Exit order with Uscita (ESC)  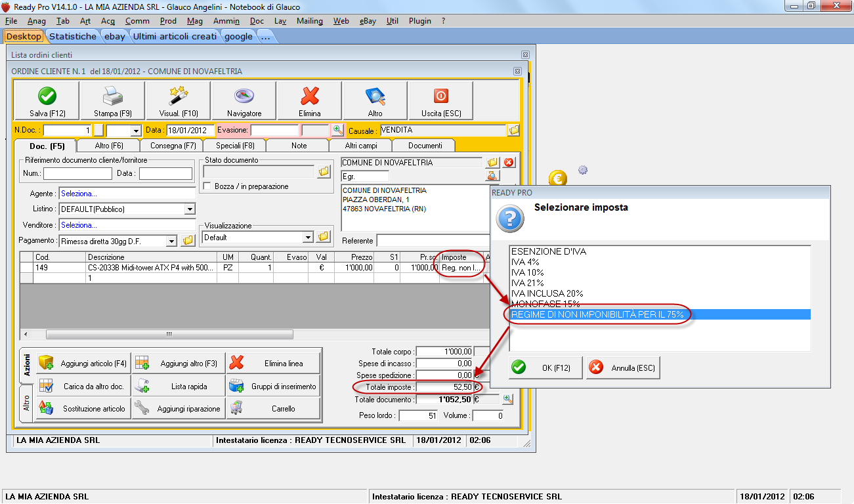pyautogui.click(x=440, y=100)
